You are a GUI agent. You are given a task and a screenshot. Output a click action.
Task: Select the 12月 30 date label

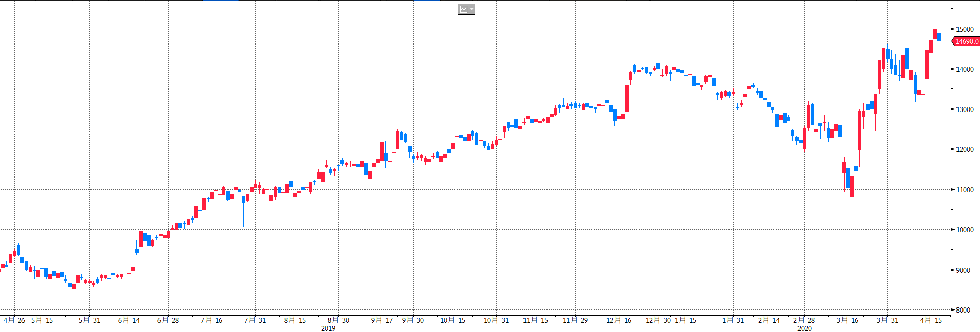(x=658, y=320)
